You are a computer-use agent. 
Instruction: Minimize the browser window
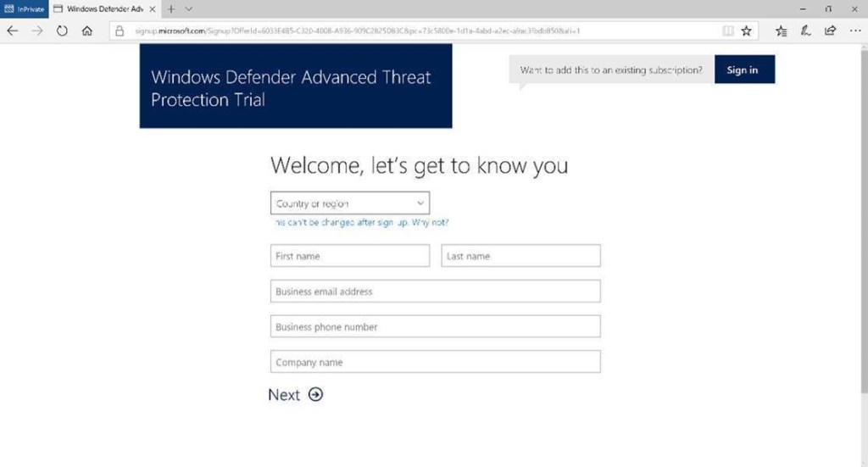803,8
